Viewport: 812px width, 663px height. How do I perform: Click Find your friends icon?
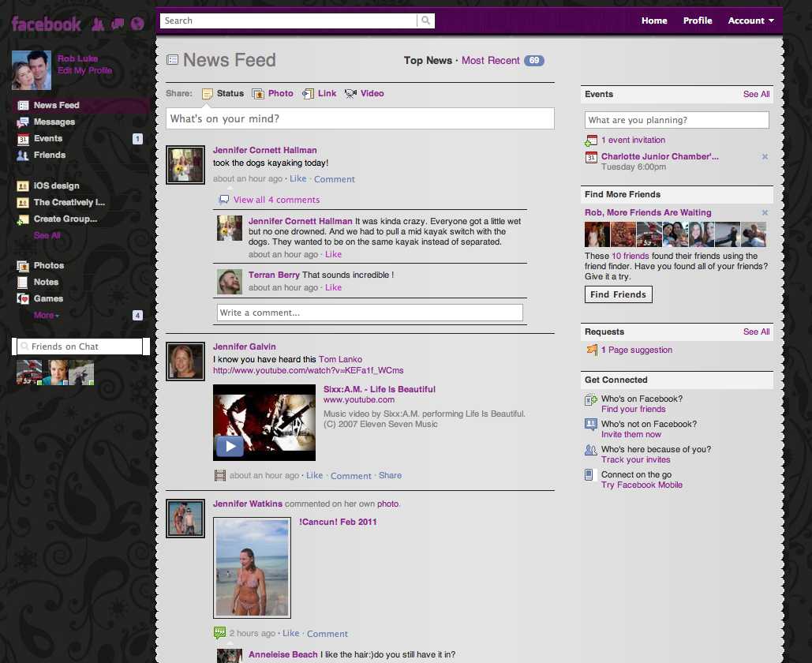pos(591,400)
